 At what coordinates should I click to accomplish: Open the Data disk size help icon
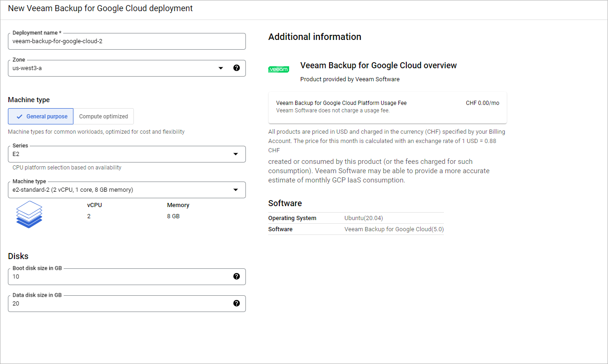click(x=236, y=303)
